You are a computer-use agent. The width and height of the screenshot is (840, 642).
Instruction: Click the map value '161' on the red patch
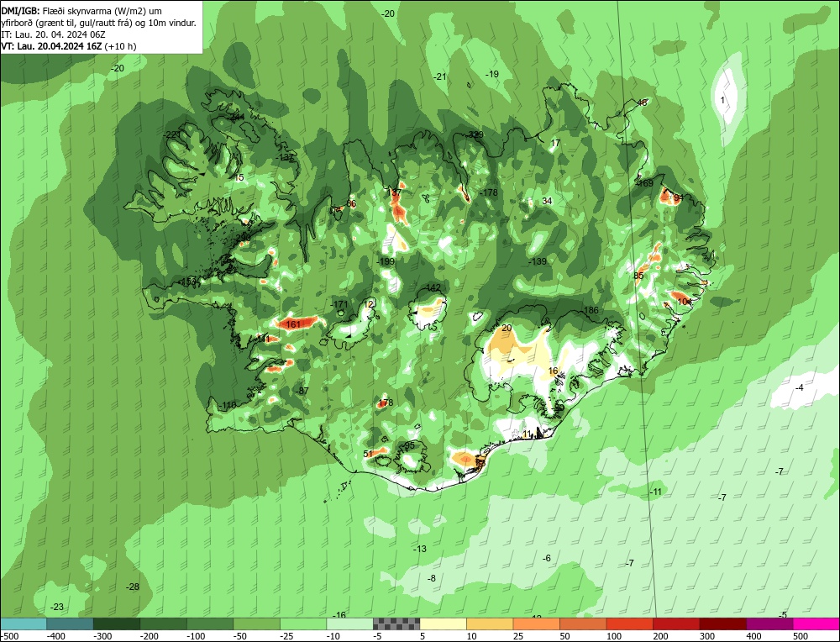pyautogui.click(x=293, y=324)
